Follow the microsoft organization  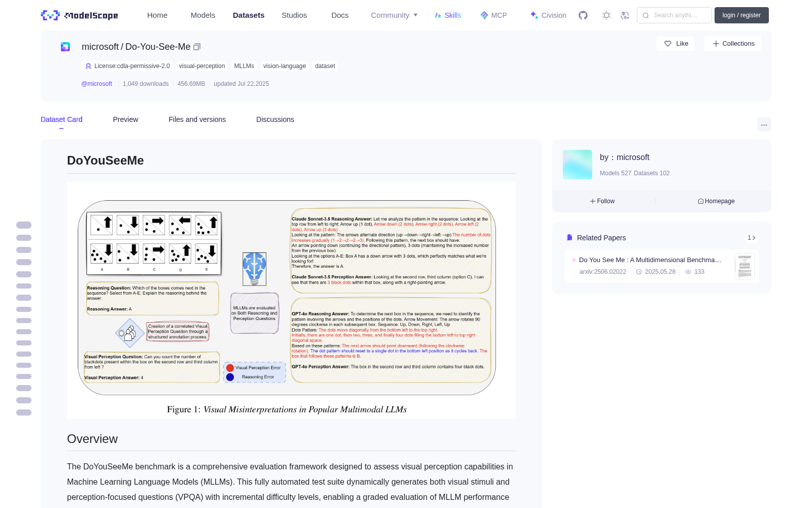tap(602, 201)
